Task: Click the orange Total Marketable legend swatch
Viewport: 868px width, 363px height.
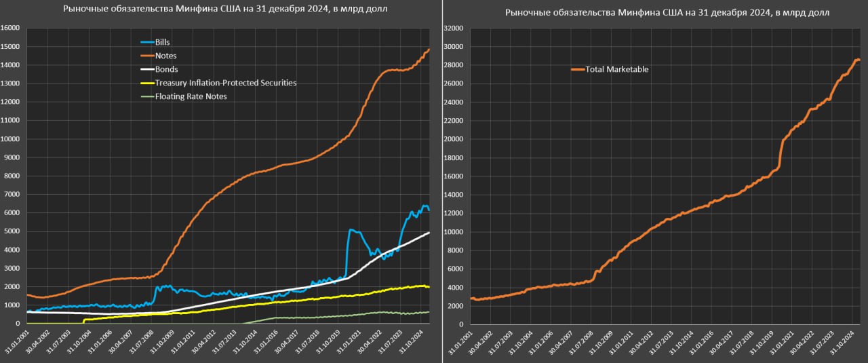Action: tap(577, 69)
